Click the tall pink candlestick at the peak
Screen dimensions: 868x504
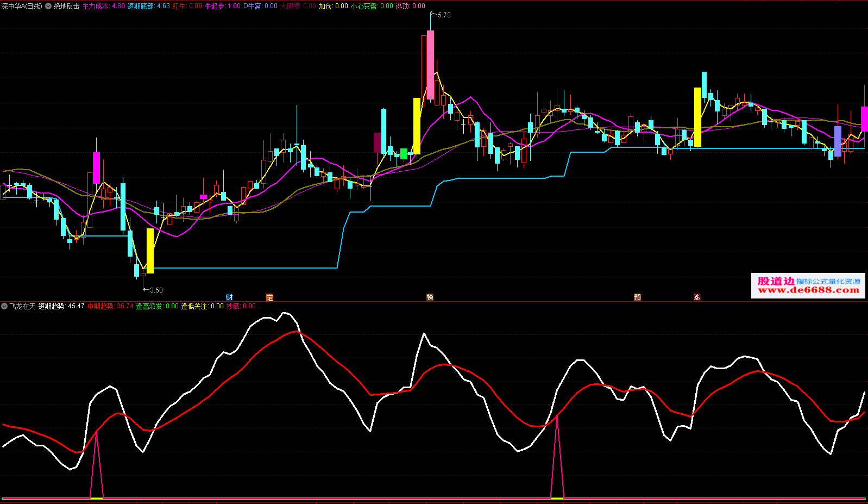pos(430,64)
